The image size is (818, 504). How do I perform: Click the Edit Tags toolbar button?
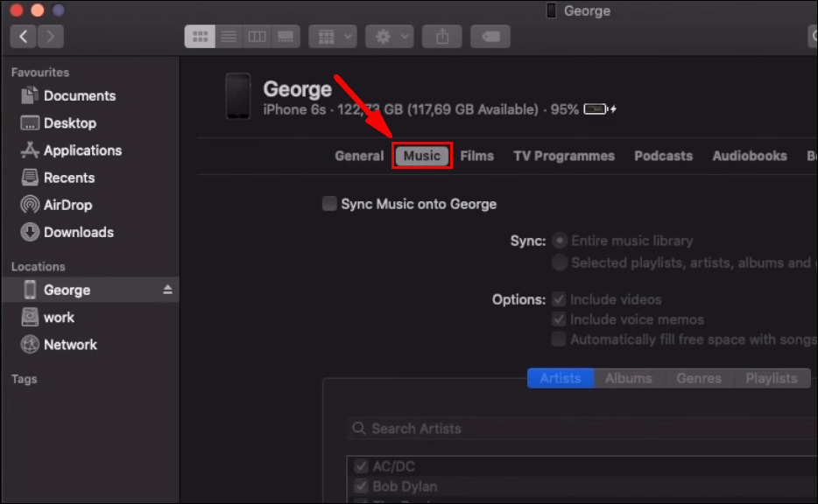(490, 37)
